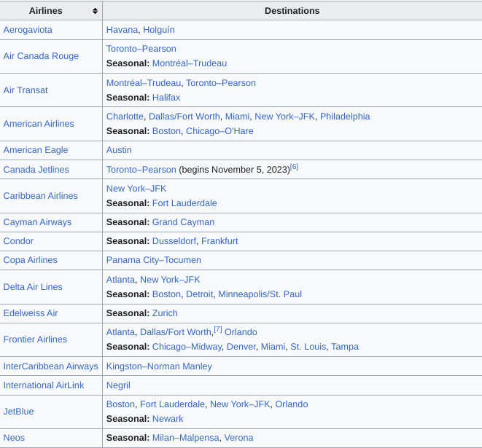Select 'begins November 5, 2023' text
482x448 pixels.
coord(235,170)
